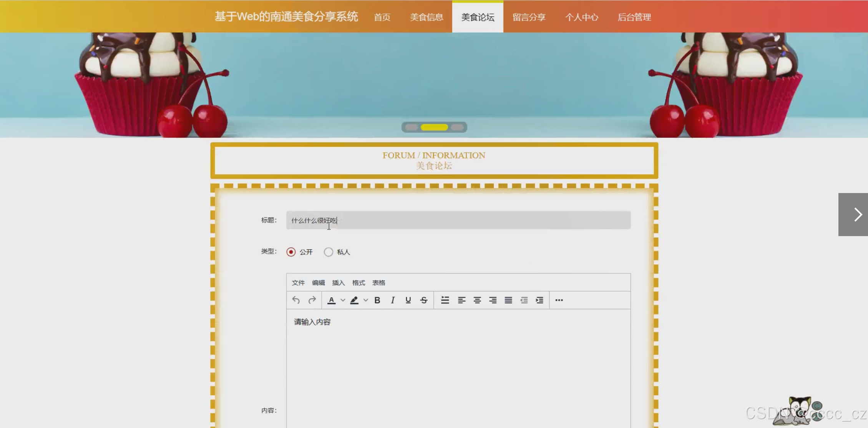Open the text color dropdown arrow

pos(343,300)
